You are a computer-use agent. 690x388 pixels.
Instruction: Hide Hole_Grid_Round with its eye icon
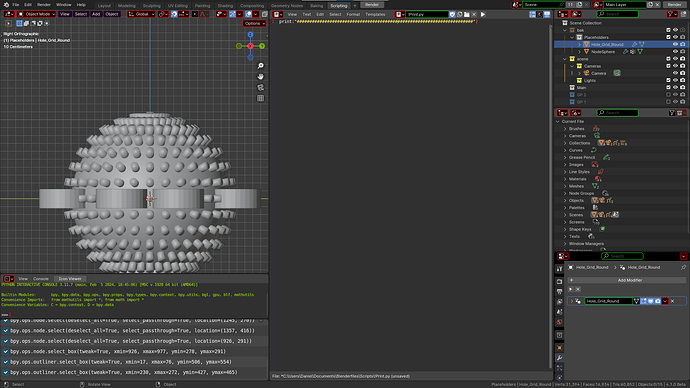tap(675, 44)
